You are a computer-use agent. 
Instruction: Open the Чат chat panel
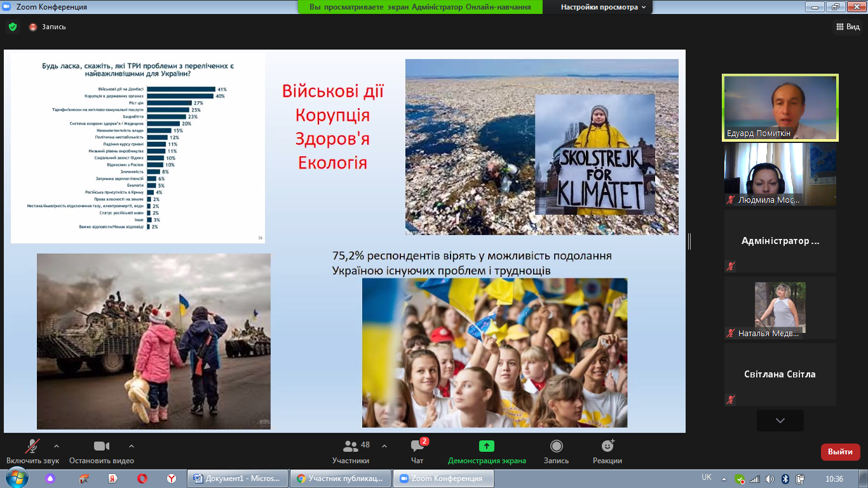tap(417, 446)
